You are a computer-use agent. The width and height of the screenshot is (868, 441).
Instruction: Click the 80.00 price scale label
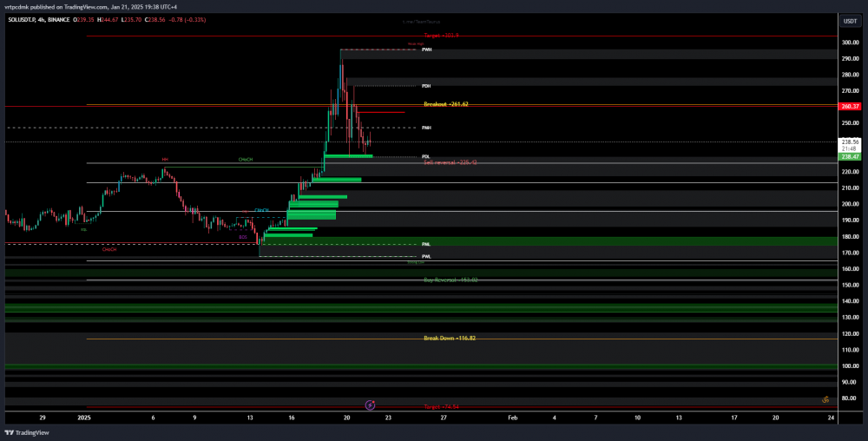tap(849, 398)
